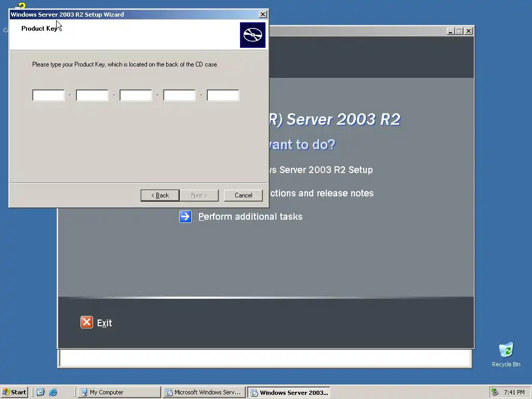Open the Recycle Bin desktop icon

506,354
